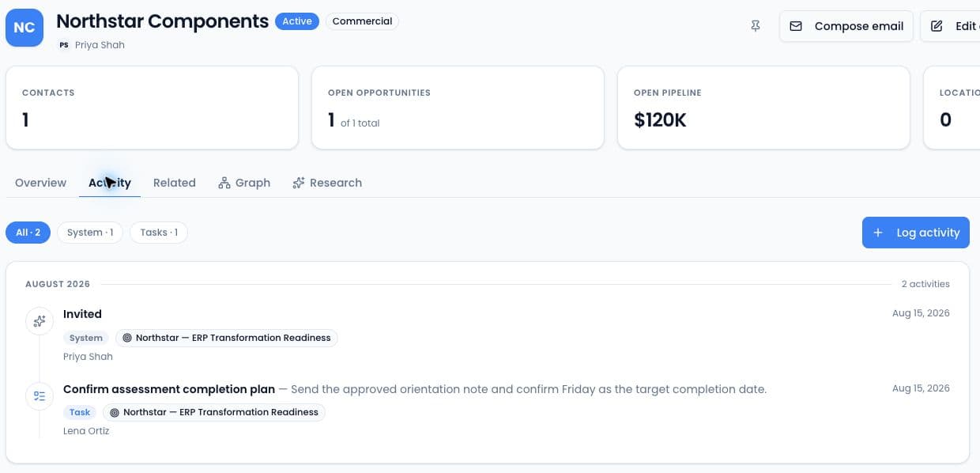Open the Overview tab
Viewport: 980px width, 473px height.
[x=40, y=183]
